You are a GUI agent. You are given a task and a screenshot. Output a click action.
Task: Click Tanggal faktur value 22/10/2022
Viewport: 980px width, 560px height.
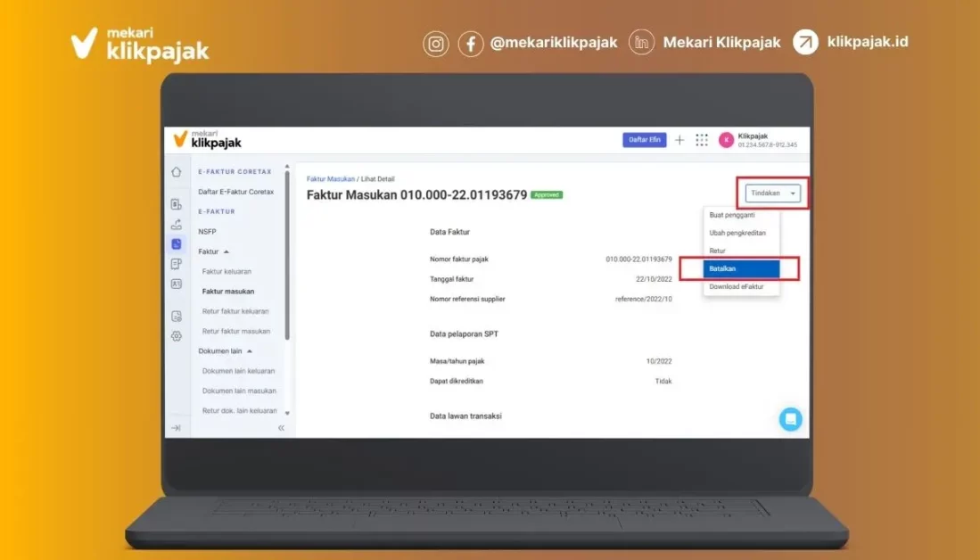point(654,279)
